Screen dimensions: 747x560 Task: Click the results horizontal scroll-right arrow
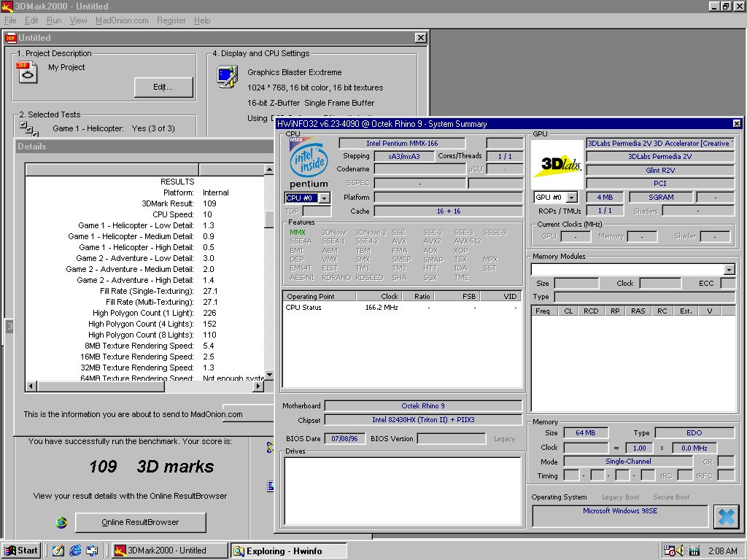(x=258, y=386)
